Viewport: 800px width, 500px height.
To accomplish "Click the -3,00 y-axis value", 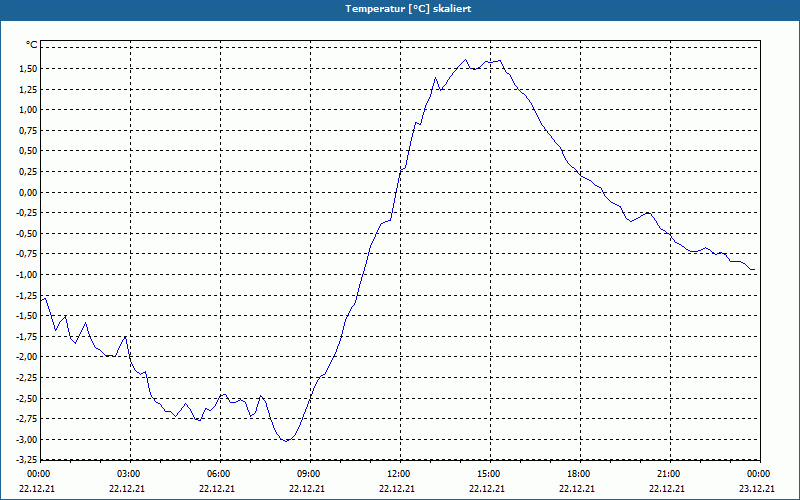I will click(27, 440).
